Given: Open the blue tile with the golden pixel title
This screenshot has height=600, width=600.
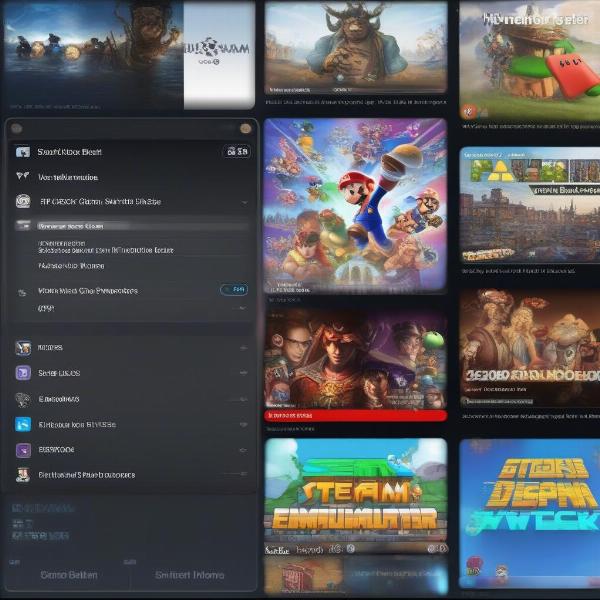Looking at the screenshot, I should [x=530, y=513].
